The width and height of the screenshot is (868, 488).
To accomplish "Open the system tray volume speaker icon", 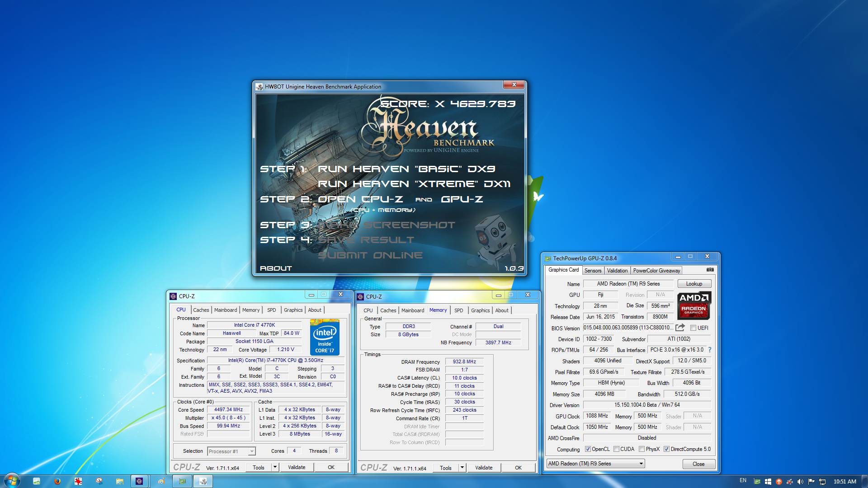I will click(800, 482).
